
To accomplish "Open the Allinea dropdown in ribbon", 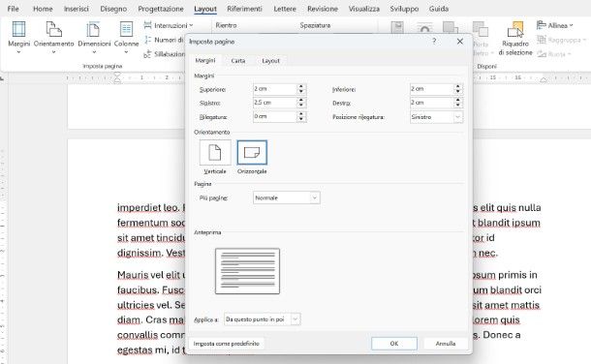I will (x=555, y=25).
